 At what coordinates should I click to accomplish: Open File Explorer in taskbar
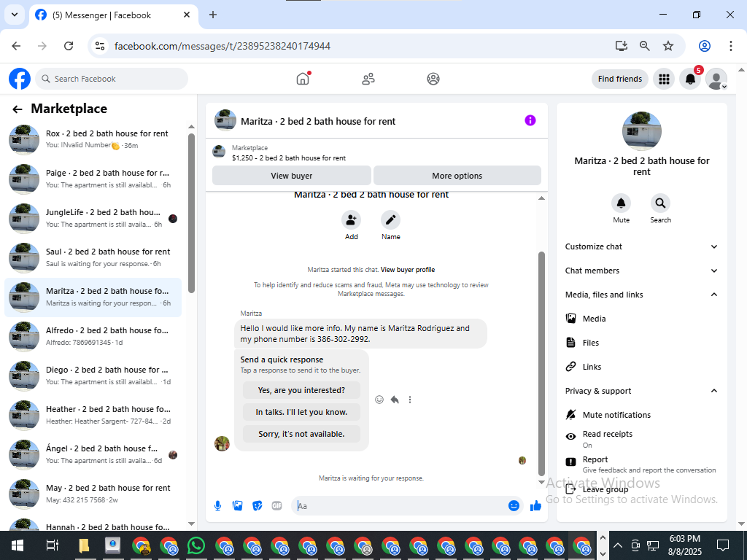[x=84, y=545]
